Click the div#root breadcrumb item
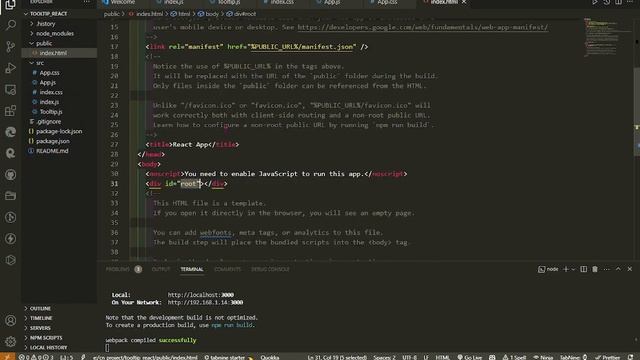This screenshot has width=640, height=360. click(241, 14)
